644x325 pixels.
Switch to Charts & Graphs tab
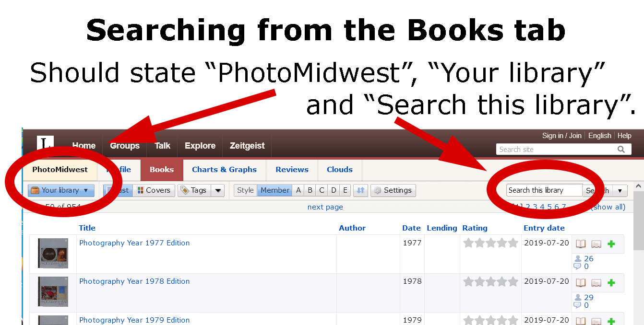[224, 170]
